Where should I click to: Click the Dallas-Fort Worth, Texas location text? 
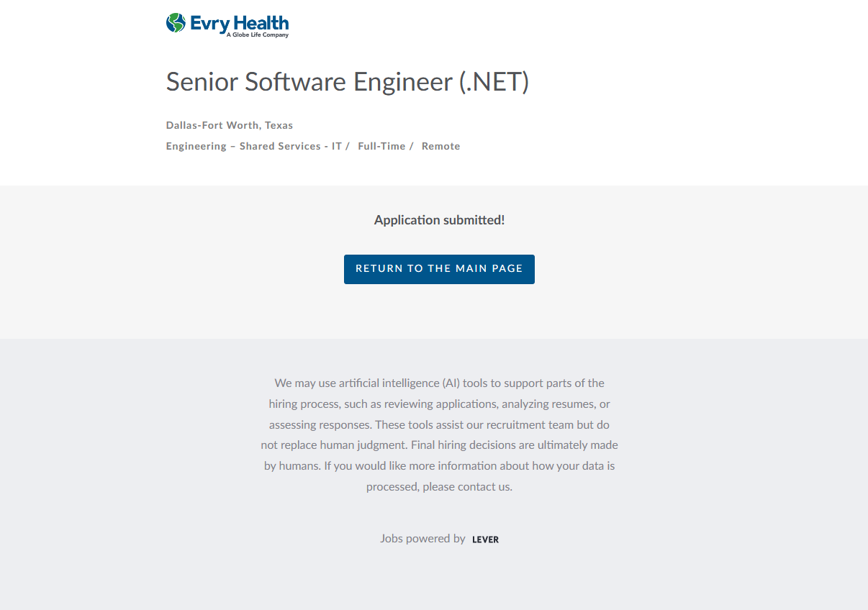[x=230, y=125]
